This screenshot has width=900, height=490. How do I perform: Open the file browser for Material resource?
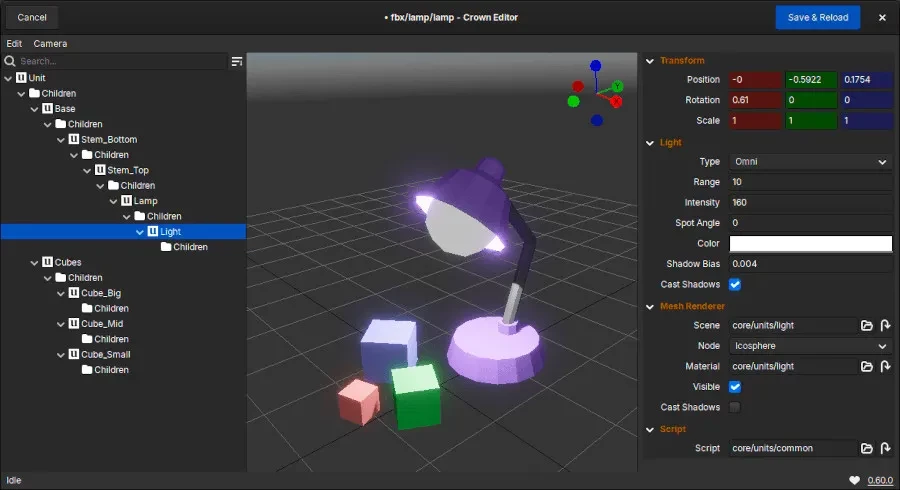point(867,367)
